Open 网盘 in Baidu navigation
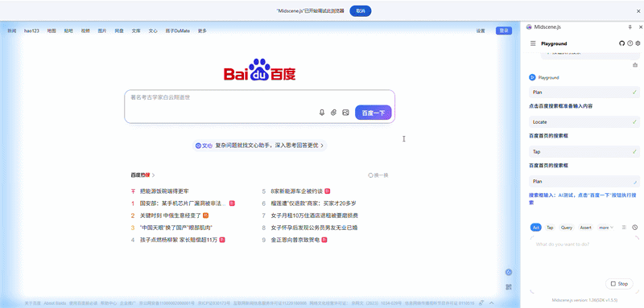Viewport: 644px width, 308px height. coord(119,31)
